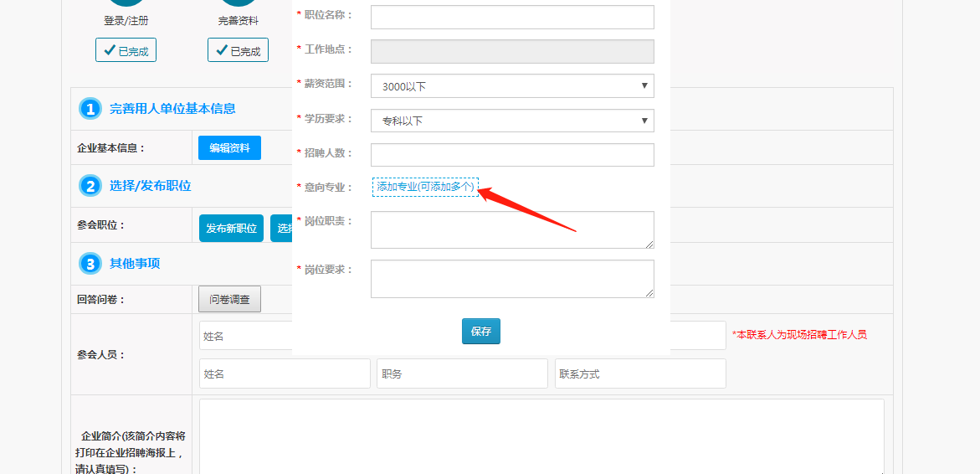Viewport: 980px width, 474px height.
Task: Click the step 2 circle beside 选择/发布职位
Action: click(x=90, y=186)
